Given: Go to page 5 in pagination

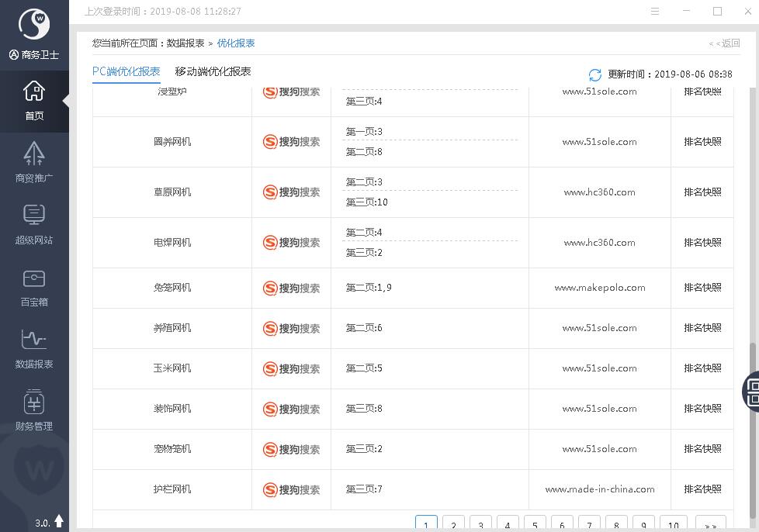Looking at the screenshot, I should (x=535, y=524).
